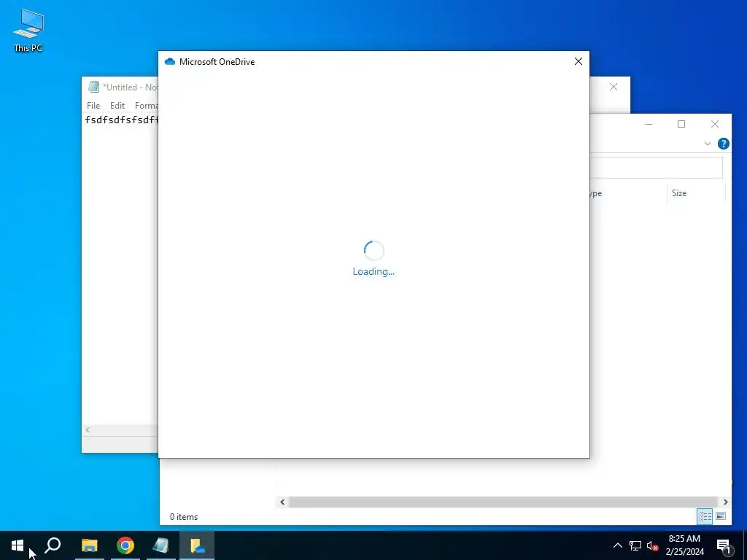Switch Explorer to Large icons view
Viewport: 747px width, 560px height.
click(721, 517)
